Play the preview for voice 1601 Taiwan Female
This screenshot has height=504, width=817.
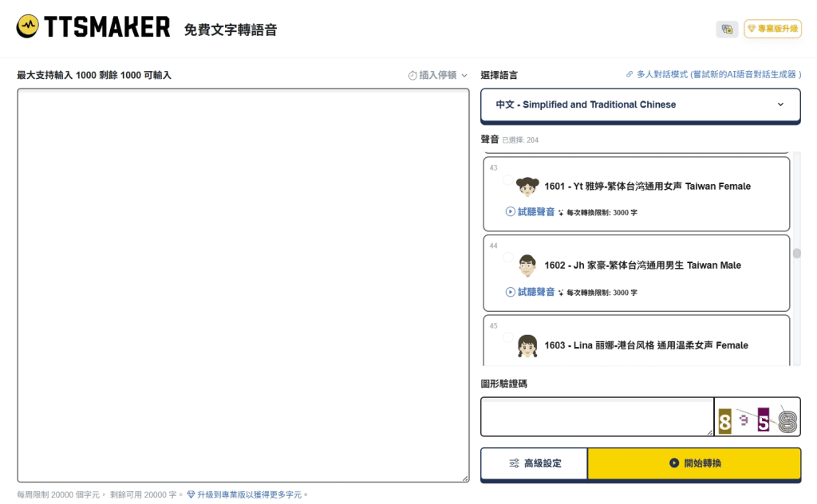[530, 212]
